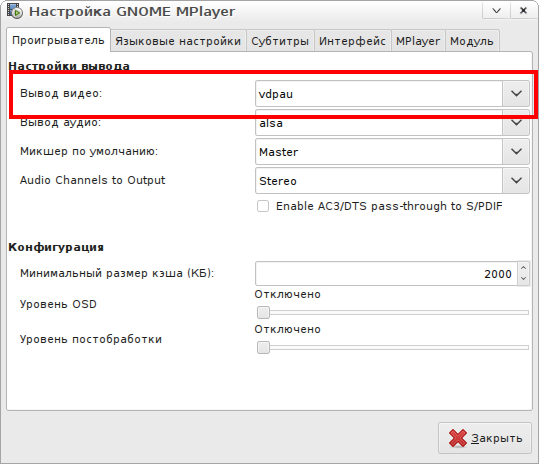Viewport: 539px width, 464px height.
Task: Open the Модуль tab
Action: pos(472,41)
